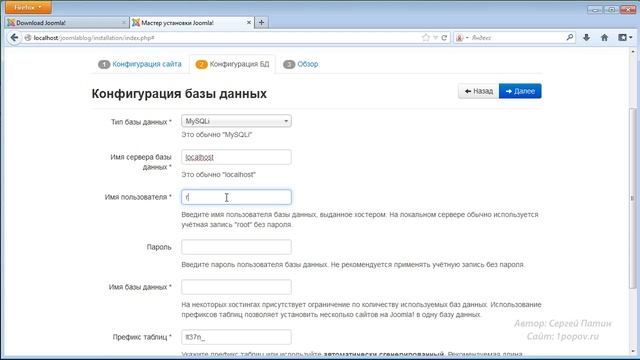Click the Далее button
The height and width of the screenshot is (360, 640).
click(x=520, y=91)
